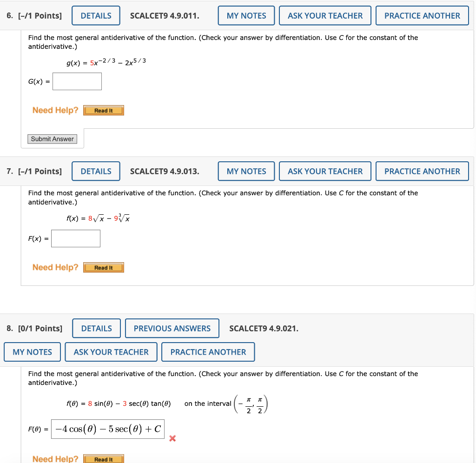Open MY NOTES for question 7
Screen dimensions: 476x463
click(x=246, y=171)
